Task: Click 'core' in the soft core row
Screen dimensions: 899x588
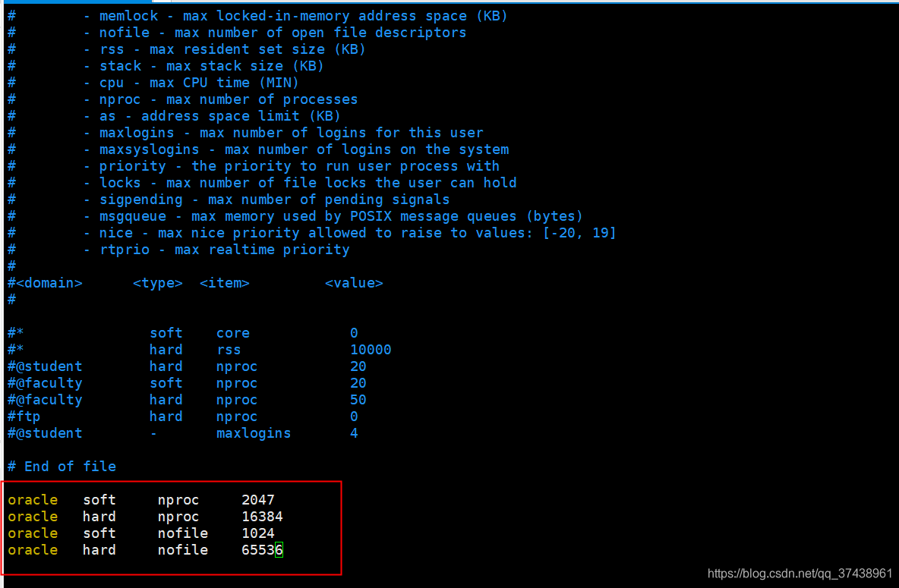Action: click(233, 333)
